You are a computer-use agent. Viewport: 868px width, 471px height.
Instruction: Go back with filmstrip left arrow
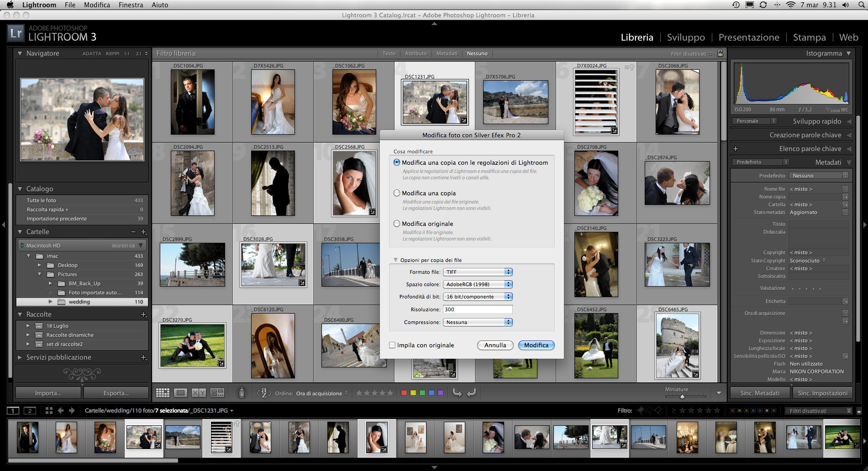point(60,410)
